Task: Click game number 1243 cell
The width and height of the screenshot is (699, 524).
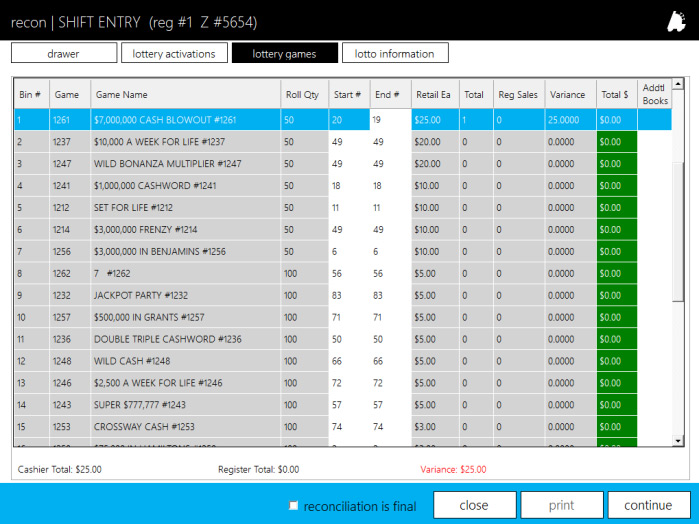Action: [70, 404]
